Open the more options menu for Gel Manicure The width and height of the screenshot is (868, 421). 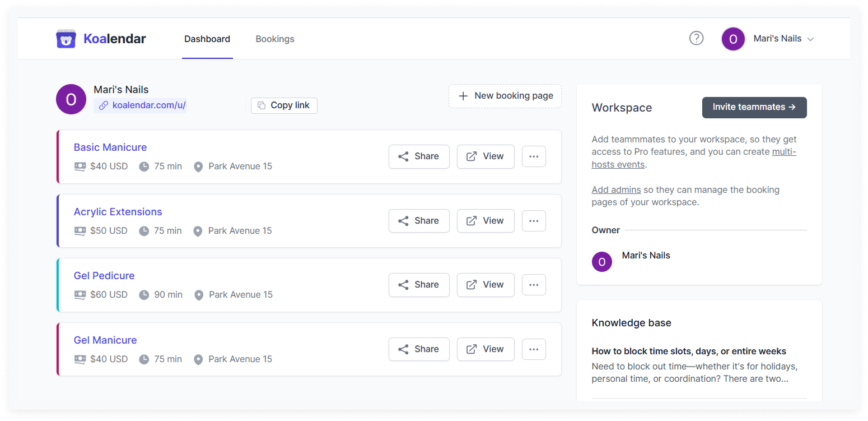[x=534, y=349]
